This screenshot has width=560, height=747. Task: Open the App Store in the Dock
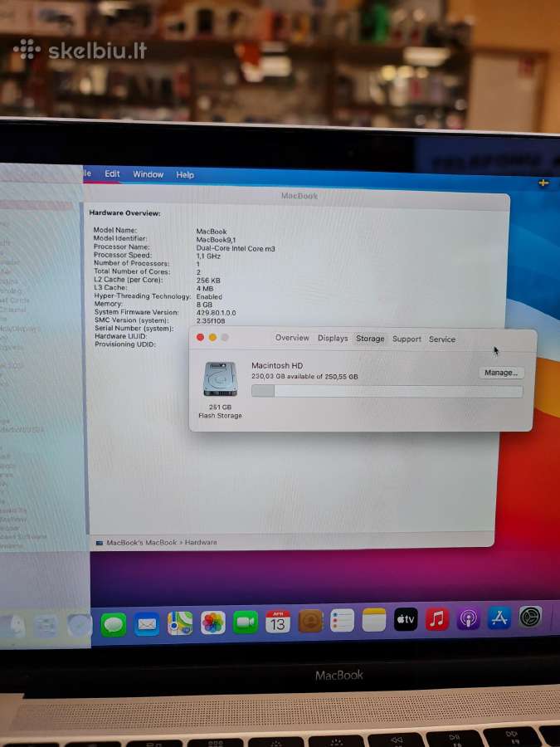499,618
